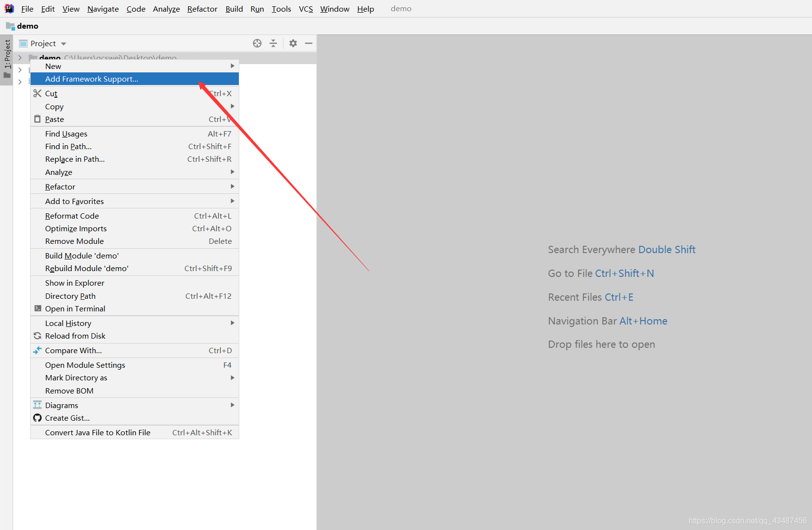Click the demo breadcrumb in navigation bar
Viewport: 812px width, 530px height.
pyautogui.click(x=27, y=26)
